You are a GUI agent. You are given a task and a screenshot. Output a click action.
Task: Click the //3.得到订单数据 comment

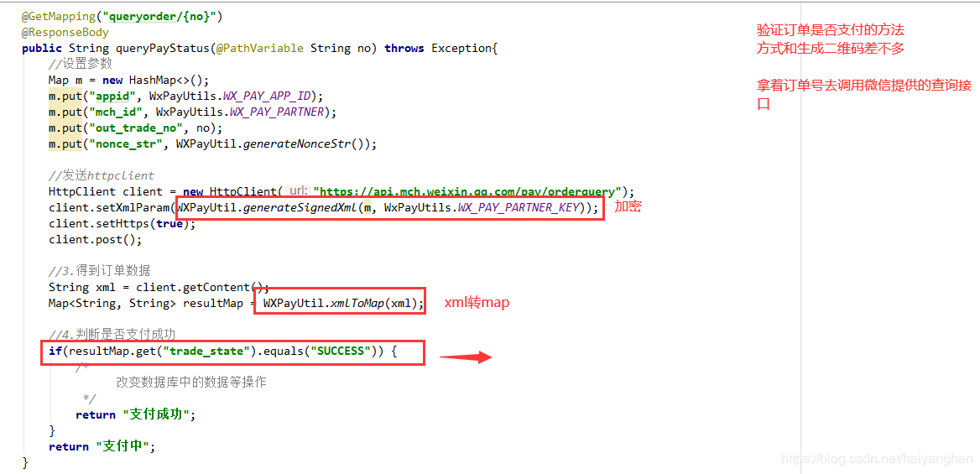[99, 271]
